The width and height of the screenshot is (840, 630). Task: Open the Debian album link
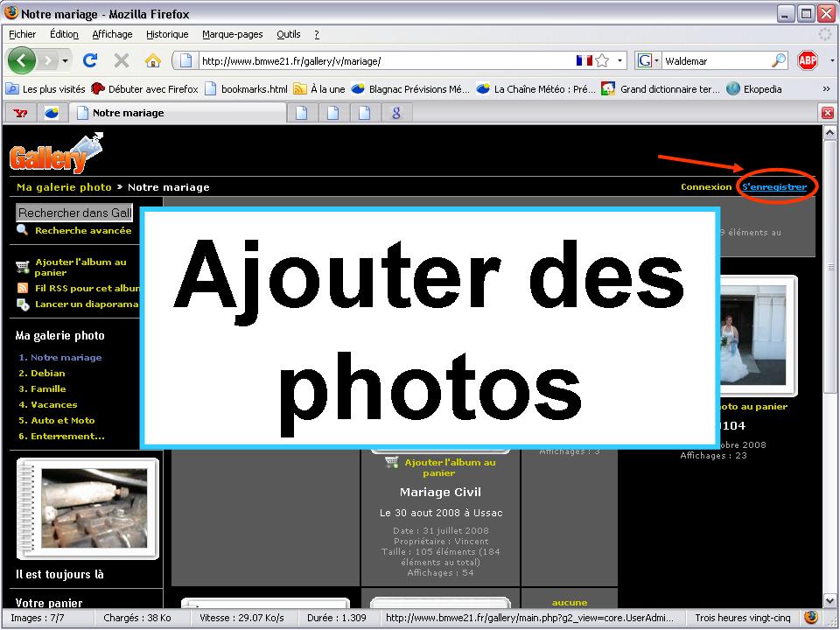click(47, 373)
